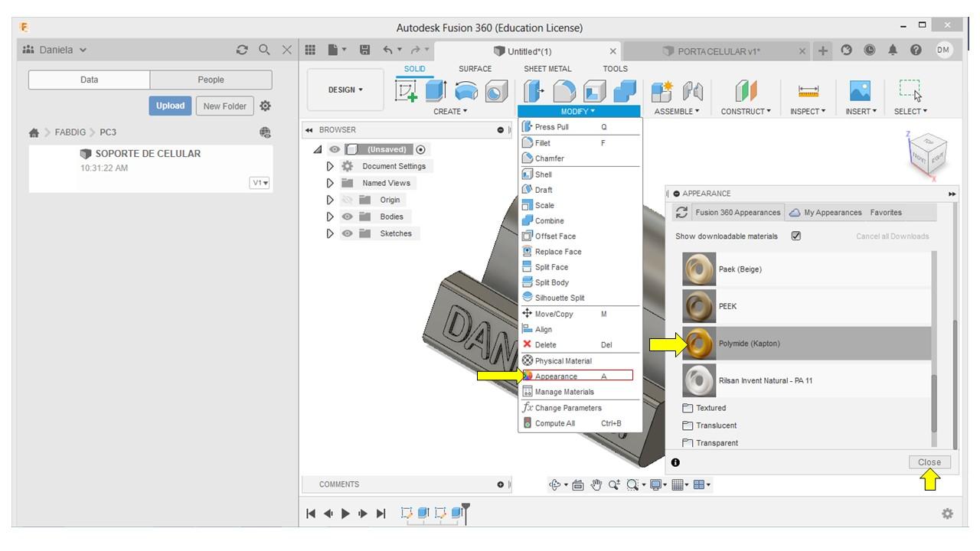Select the Hole tool icon
The image size is (980, 551).
[x=497, y=92]
